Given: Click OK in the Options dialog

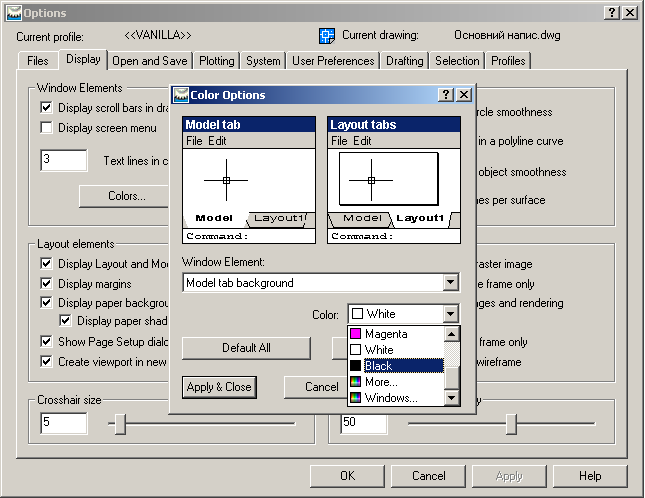Looking at the screenshot, I should point(348,476).
